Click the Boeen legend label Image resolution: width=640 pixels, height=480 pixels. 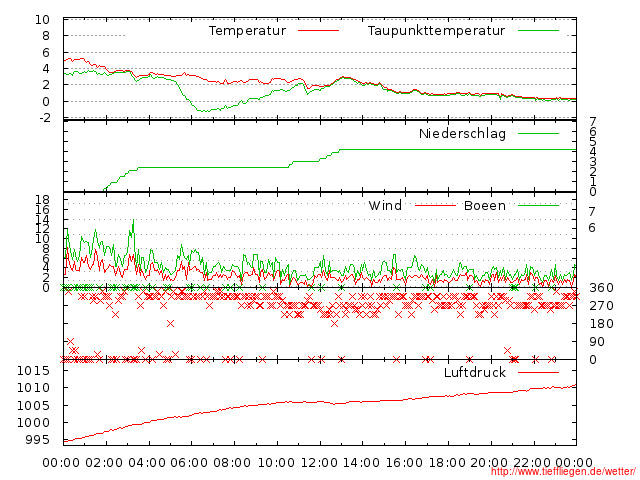pyautogui.click(x=485, y=205)
